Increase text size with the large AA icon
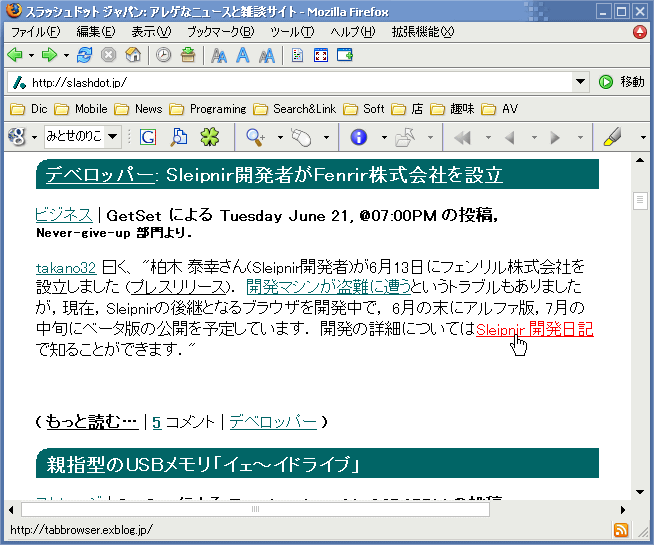 [267, 55]
